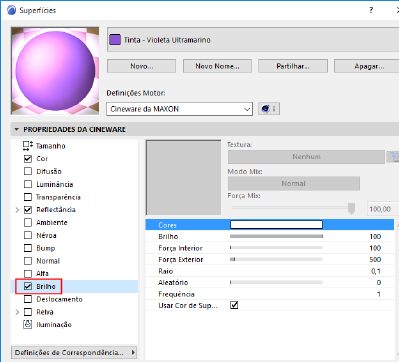Expand the Reflectância tree arrow

[17, 210]
